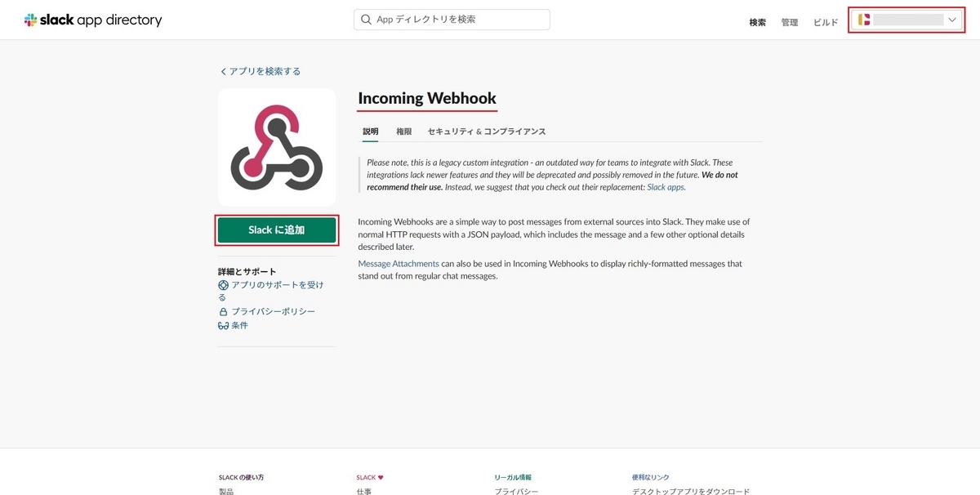The width and height of the screenshot is (980, 495).
Task: Click the SLACK の使い方 footer heading
Action: pyautogui.click(x=241, y=477)
